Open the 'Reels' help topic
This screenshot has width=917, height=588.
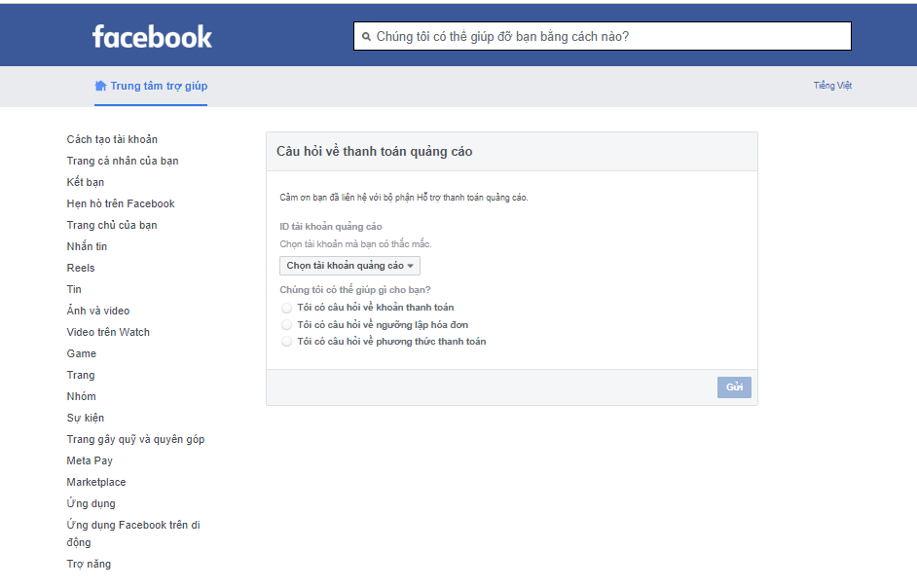tap(81, 268)
